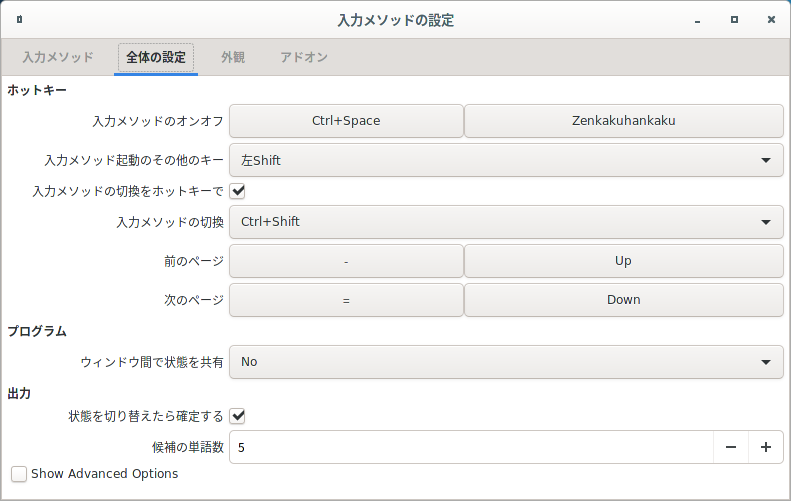
Task: Click the Down key button for next page
Action: (624, 300)
